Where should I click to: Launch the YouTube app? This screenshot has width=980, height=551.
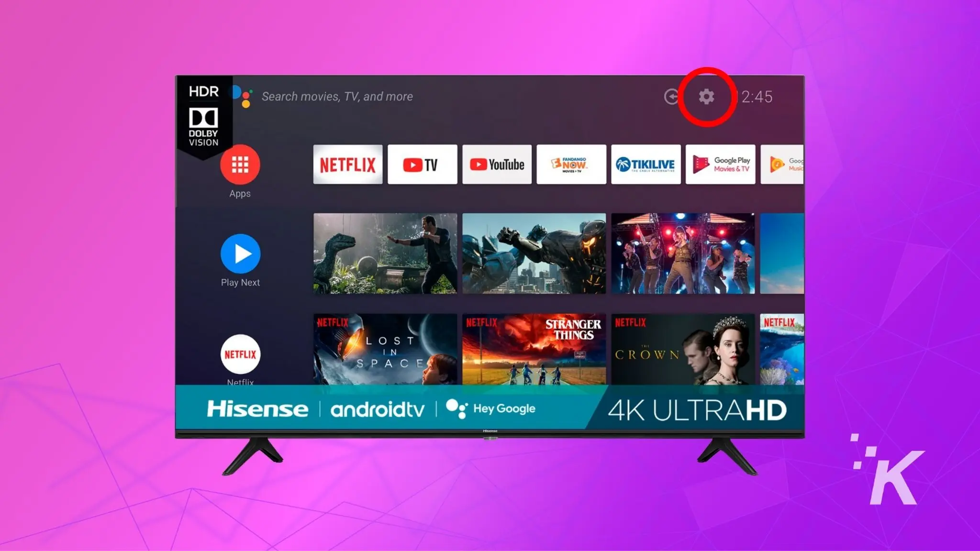point(496,164)
